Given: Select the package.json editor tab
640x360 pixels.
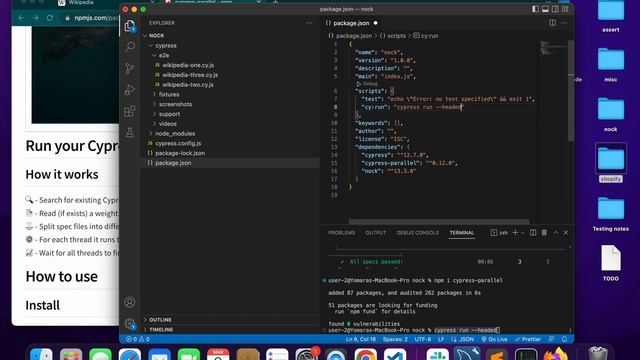Looking at the screenshot, I should coord(351,23).
